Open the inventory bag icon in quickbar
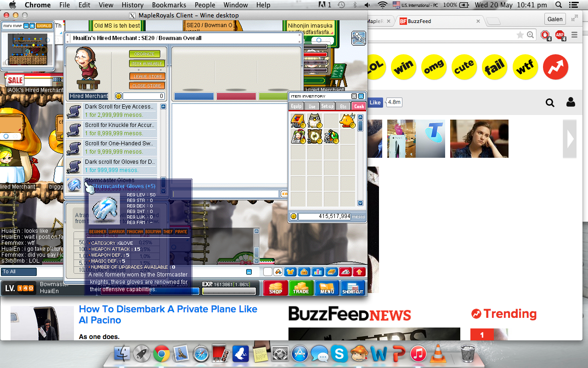This screenshot has height=368, width=588. click(304, 272)
